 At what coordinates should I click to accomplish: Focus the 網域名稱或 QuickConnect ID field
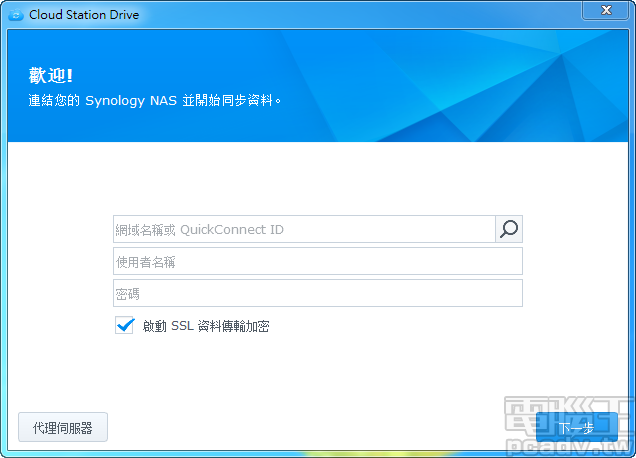point(304,229)
